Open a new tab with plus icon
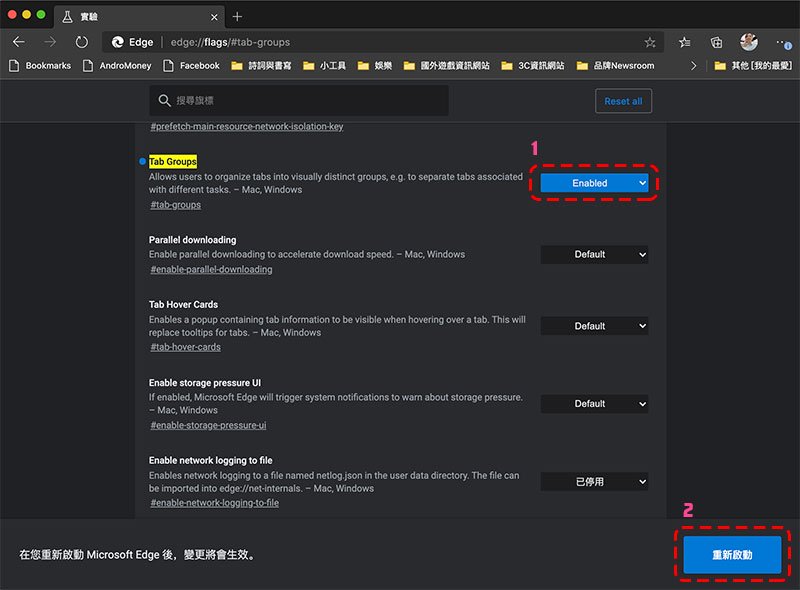Image resolution: width=800 pixels, height=590 pixels. click(x=237, y=17)
